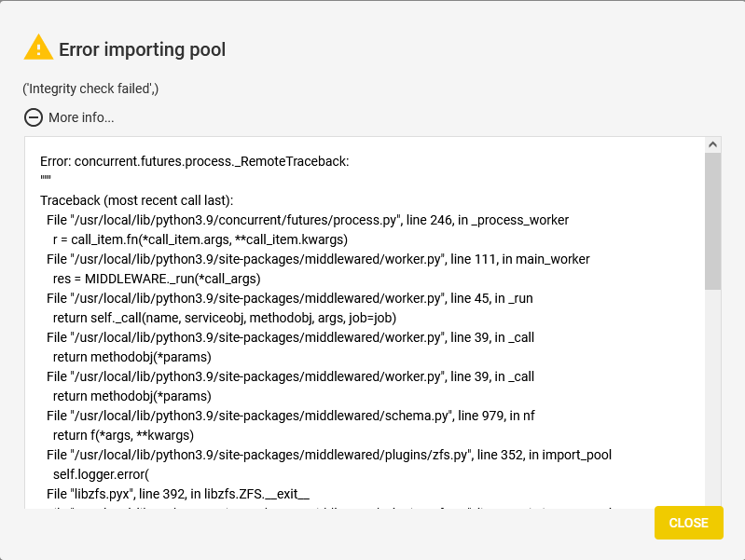The width and height of the screenshot is (745, 560).
Task: Click the concurrent.futures.process._RemoteTraceback error line
Action: (x=194, y=161)
